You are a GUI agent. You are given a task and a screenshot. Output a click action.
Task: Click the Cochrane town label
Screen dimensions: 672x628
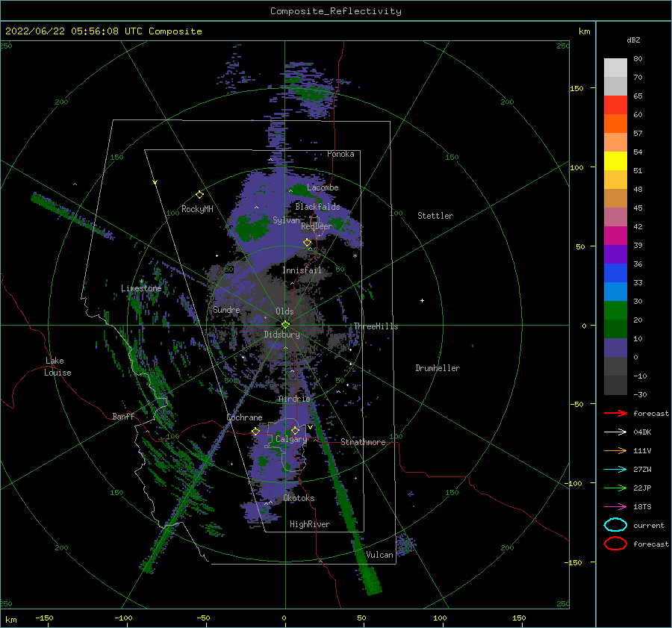pos(244,417)
